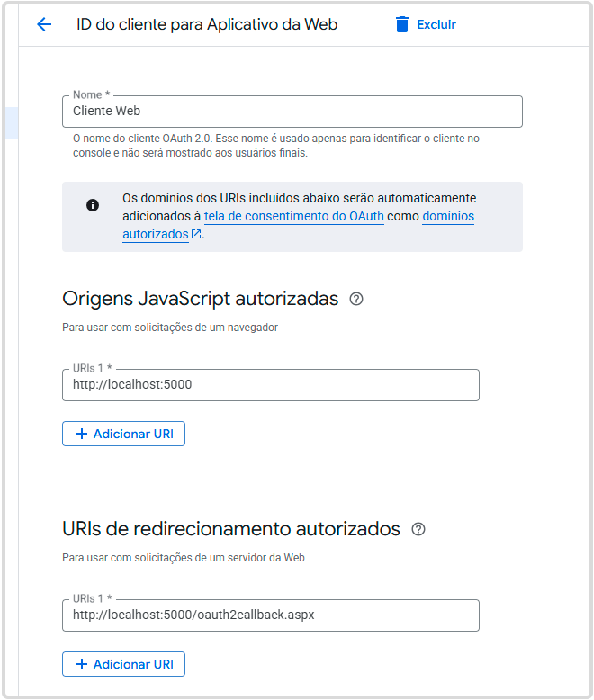The image size is (594, 700).
Task: Click plus icon in Adicionar URI under JavaScript origins
Action: 82,434
